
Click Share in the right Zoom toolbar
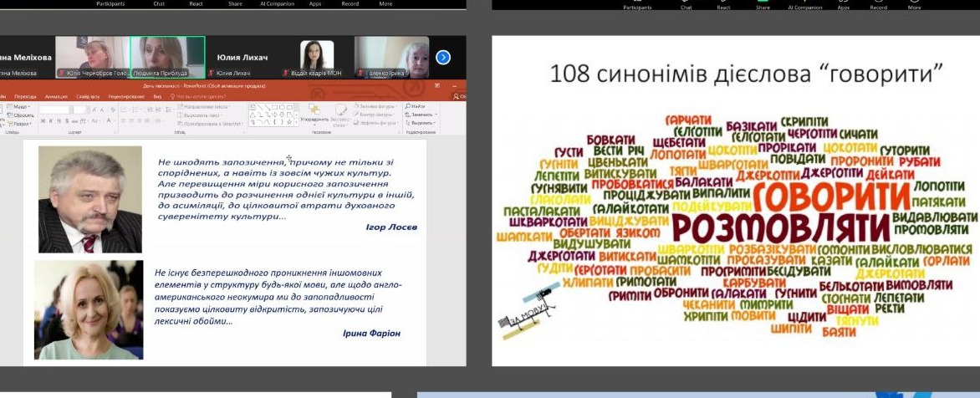(763, 7)
